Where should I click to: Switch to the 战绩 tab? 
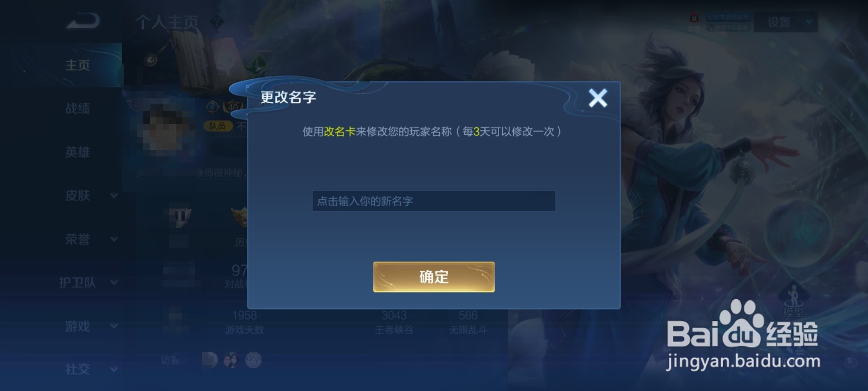tap(77, 109)
